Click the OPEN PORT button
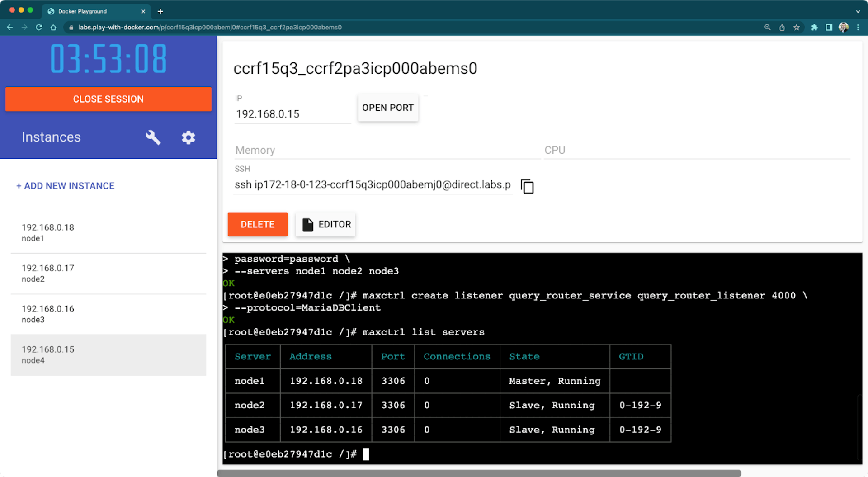 point(387,108)
